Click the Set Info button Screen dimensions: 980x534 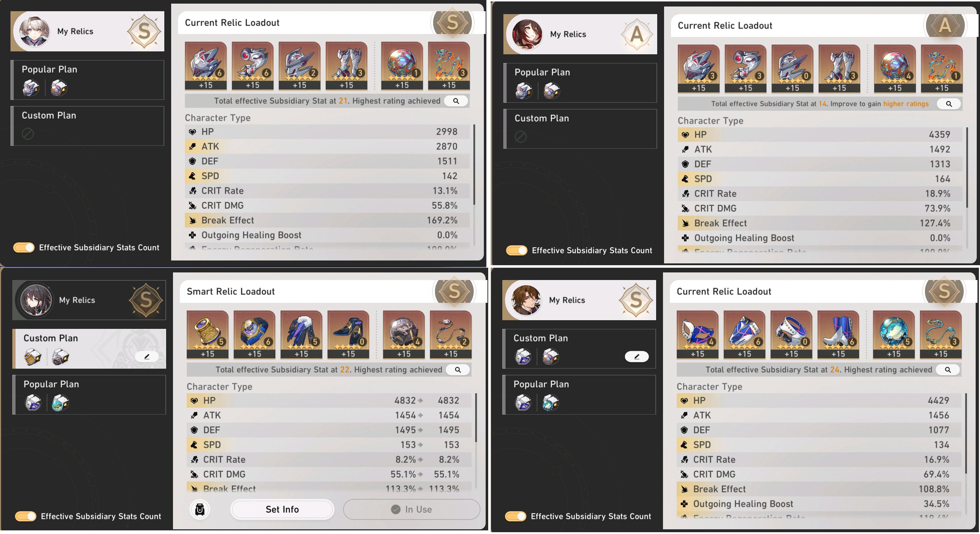pos(282,509)
